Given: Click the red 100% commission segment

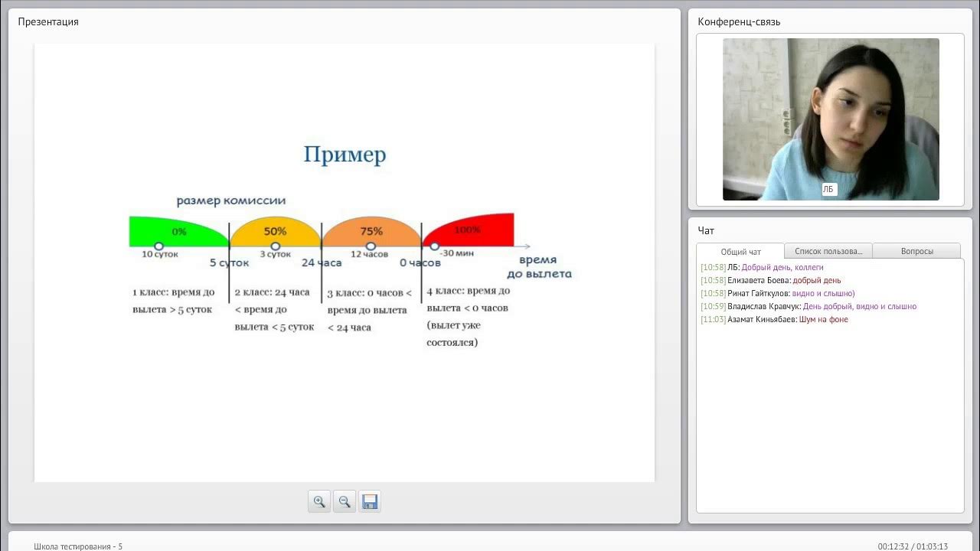Looking at the screenshot, I should 468,230.
